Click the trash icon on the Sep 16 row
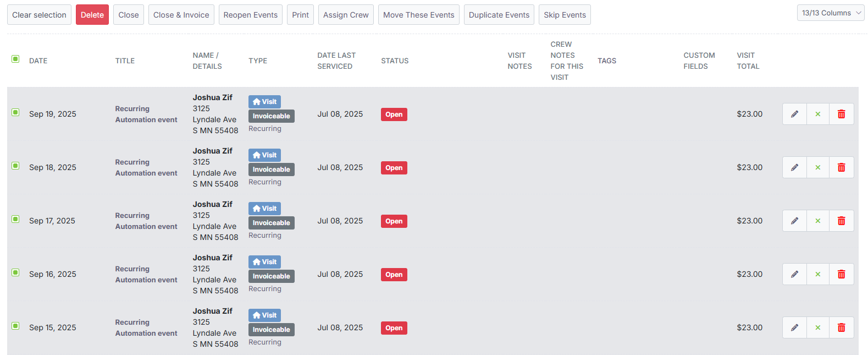The image size is (868, 355). pos(841,274)
